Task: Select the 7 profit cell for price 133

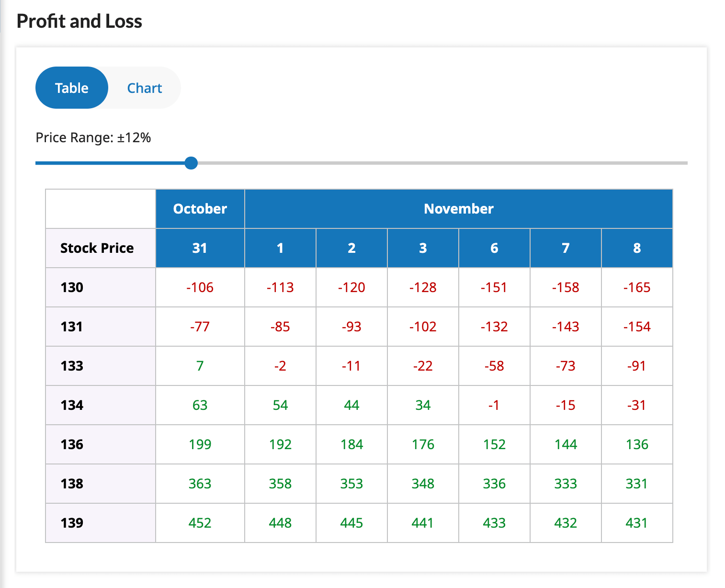Action: pos(200,365)
